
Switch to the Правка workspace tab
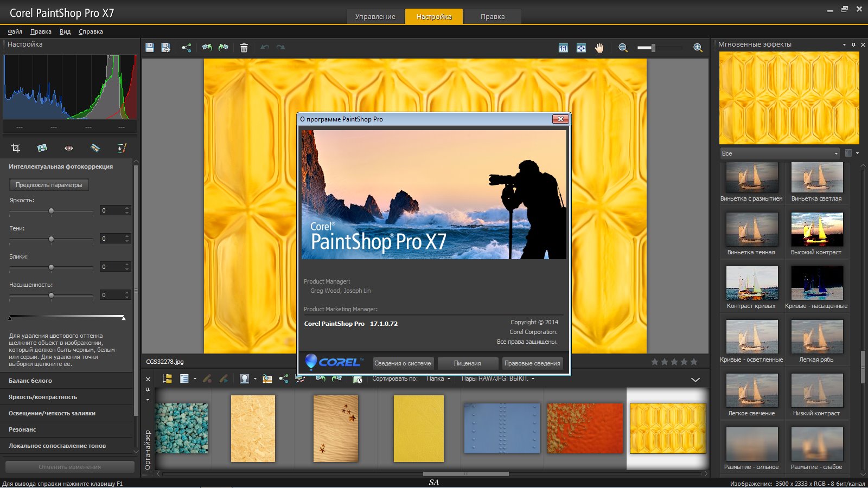click(x=493, y=16)
